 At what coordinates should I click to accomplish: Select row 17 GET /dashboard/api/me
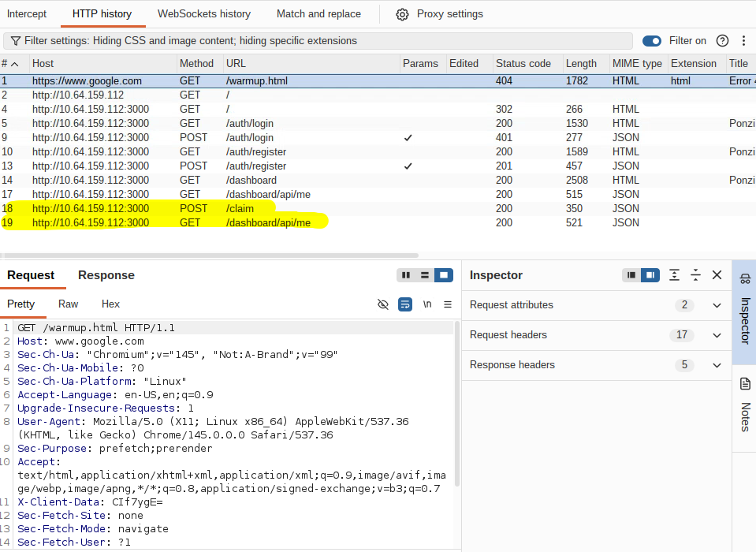[378, 194]
